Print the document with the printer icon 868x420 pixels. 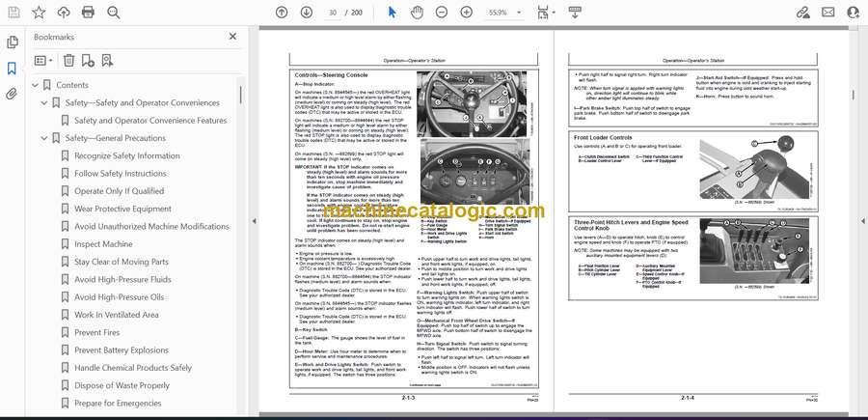[x=88, y=13]
